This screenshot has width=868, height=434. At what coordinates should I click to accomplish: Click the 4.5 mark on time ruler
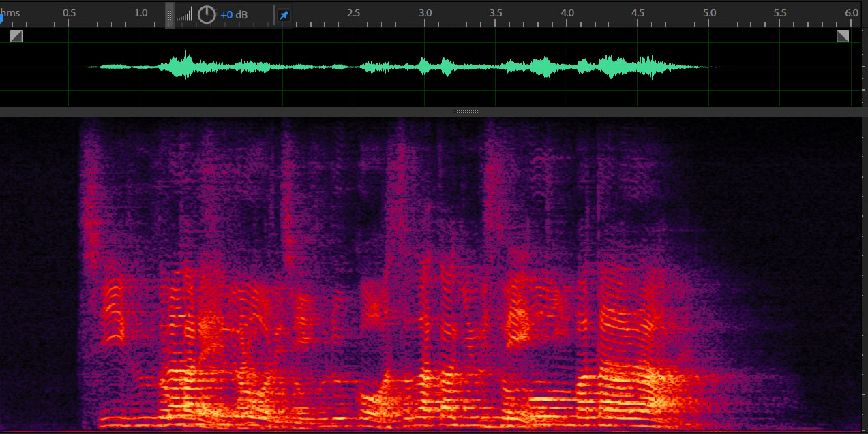click(638, 14)
